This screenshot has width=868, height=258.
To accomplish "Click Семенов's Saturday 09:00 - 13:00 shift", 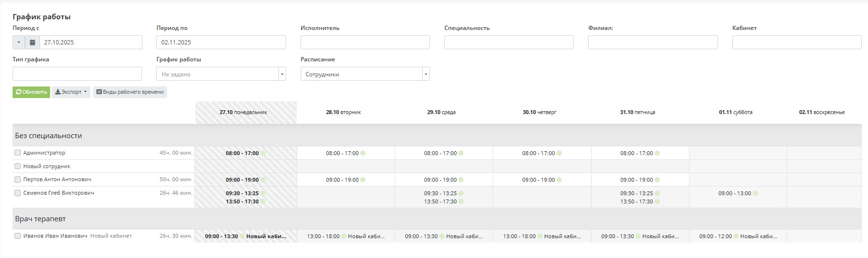I will (734, 193).
